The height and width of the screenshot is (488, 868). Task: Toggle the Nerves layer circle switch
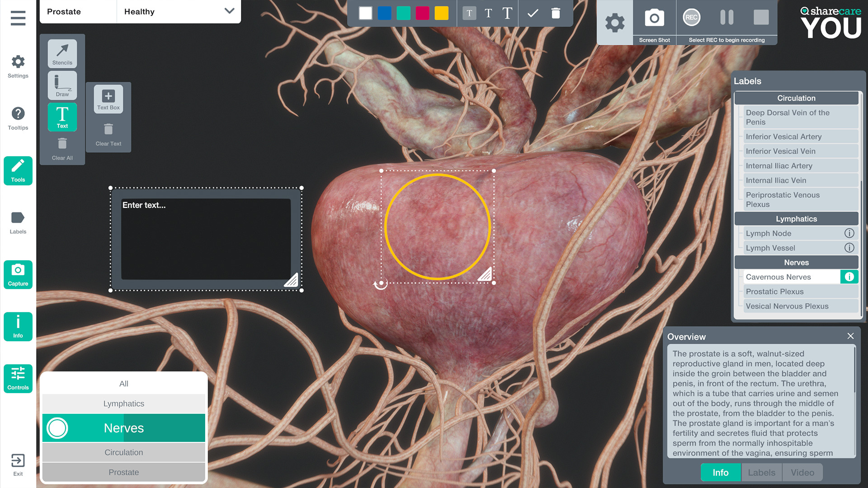57,428
